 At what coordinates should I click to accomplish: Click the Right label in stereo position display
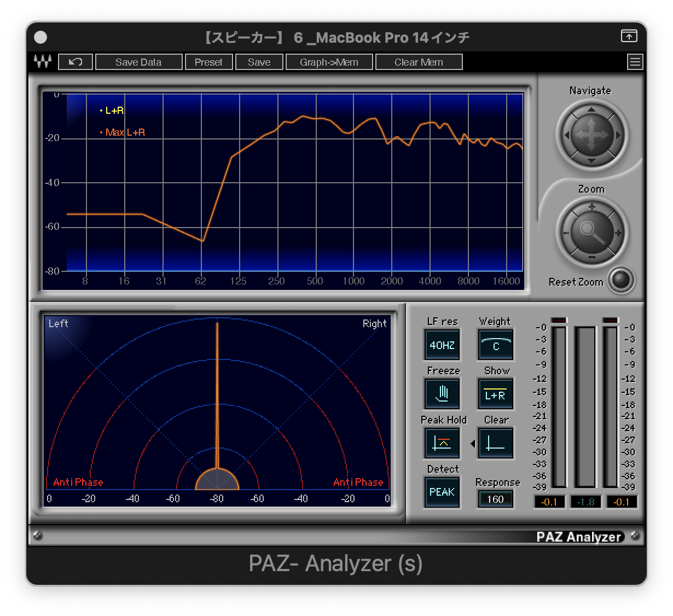click(374, 323)
